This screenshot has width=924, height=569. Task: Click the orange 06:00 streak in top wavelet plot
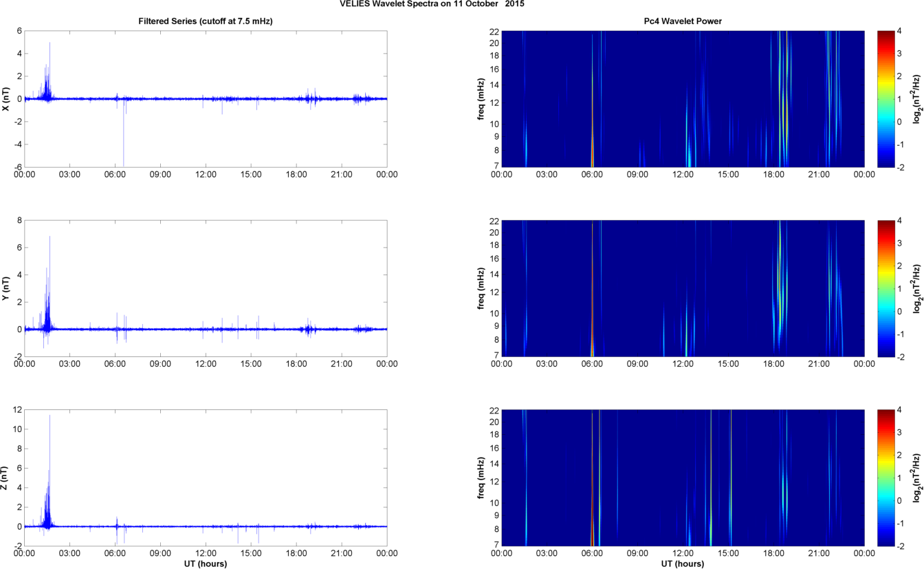tap(592, 151)
